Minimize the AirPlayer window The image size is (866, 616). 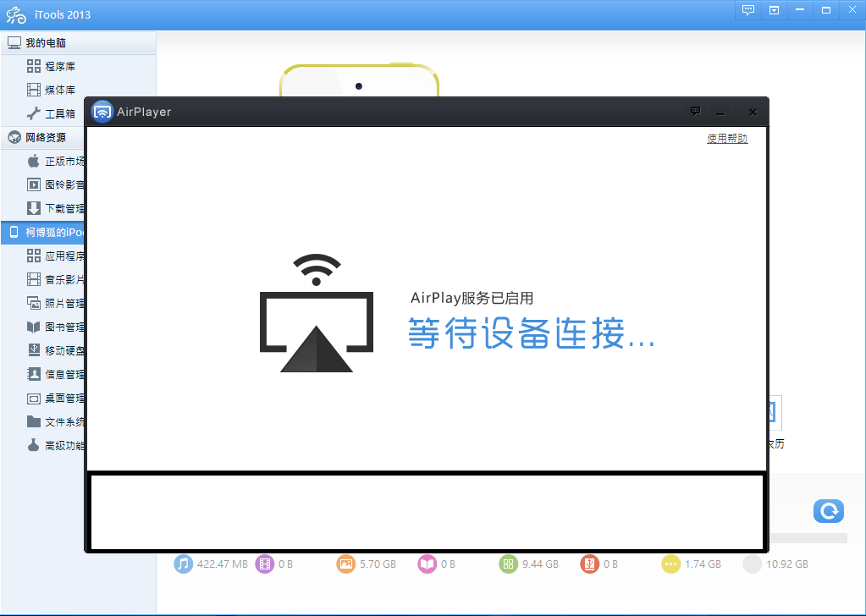click(720, 113)
